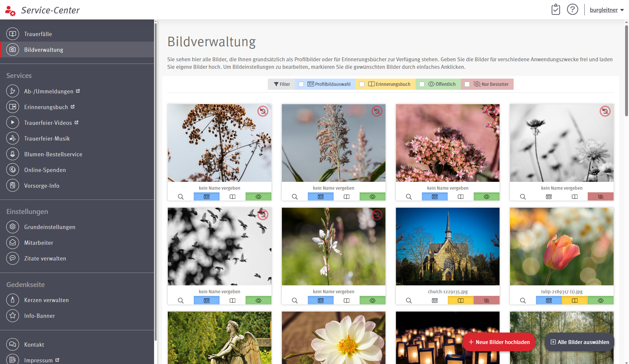The height and width of the screenshot is (364, 629).
Task: Check the Profilbildauswahl filter checkbox
Action: [x=301, y=84]
